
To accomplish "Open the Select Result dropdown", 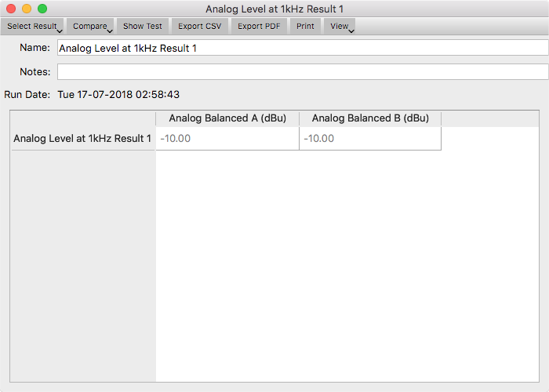I will [x=32, y=26].
